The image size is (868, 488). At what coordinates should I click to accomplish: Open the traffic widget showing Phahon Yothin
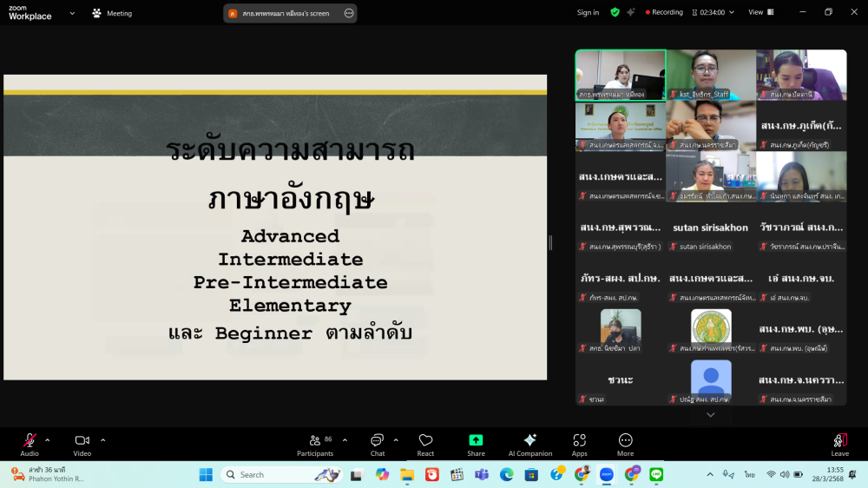point(48,475)
